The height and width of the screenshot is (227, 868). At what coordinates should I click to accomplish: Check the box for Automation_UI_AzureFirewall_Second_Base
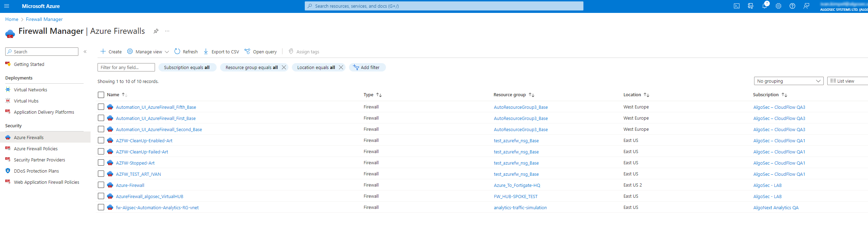tap(101, 129)
